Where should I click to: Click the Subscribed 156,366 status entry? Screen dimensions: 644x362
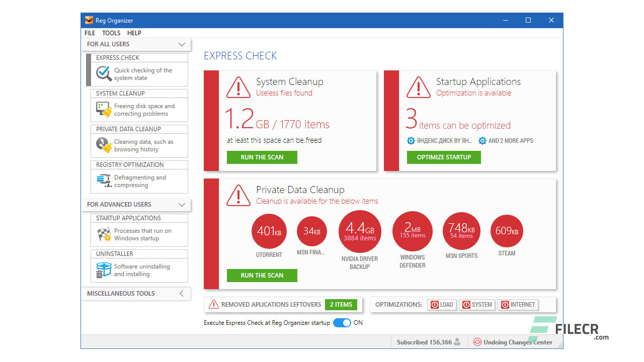[429, 342]
